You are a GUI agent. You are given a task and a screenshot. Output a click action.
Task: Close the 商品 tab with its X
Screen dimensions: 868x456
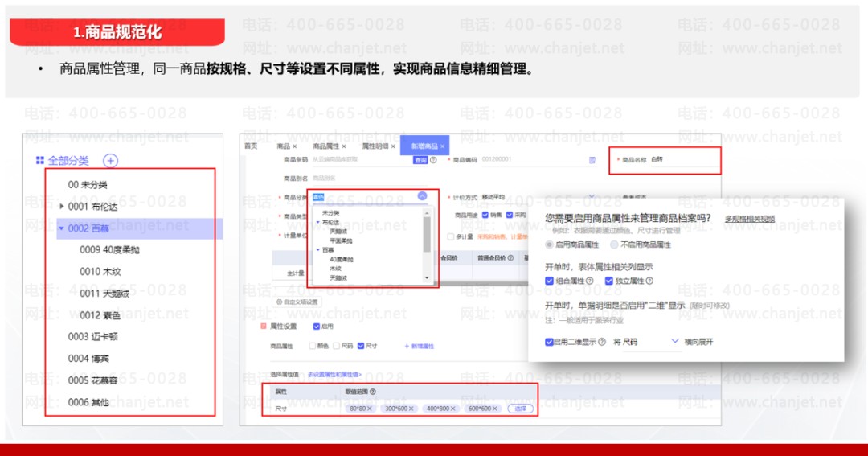pos(294,146)
